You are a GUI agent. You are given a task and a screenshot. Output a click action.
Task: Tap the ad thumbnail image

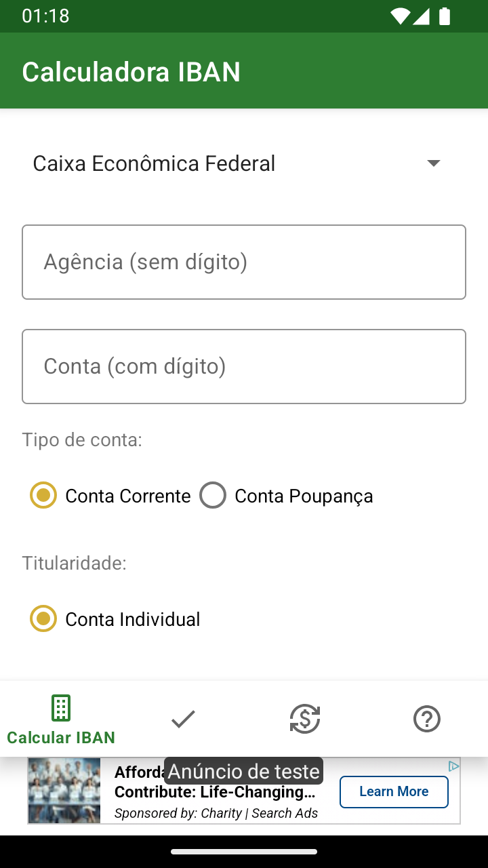coord(64,791)
